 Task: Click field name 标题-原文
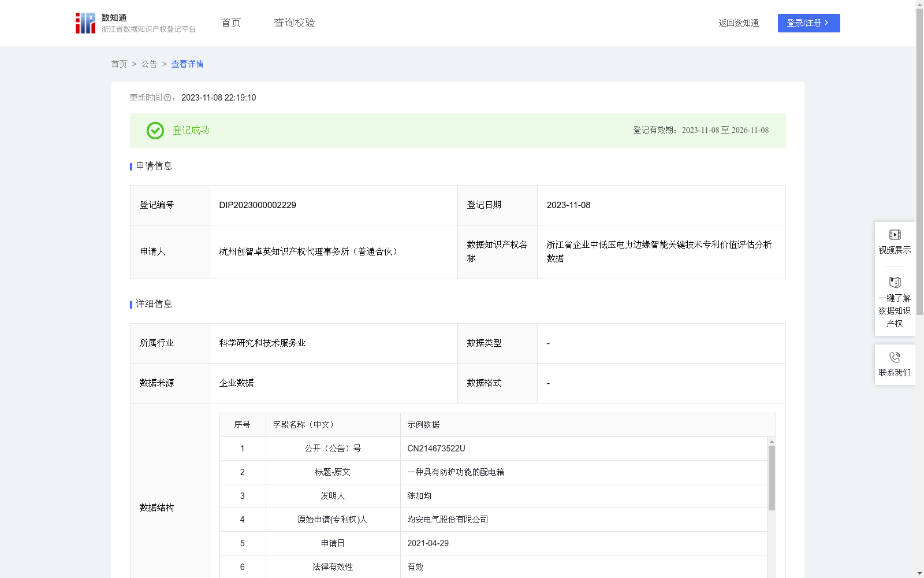(x=333, y=472)
